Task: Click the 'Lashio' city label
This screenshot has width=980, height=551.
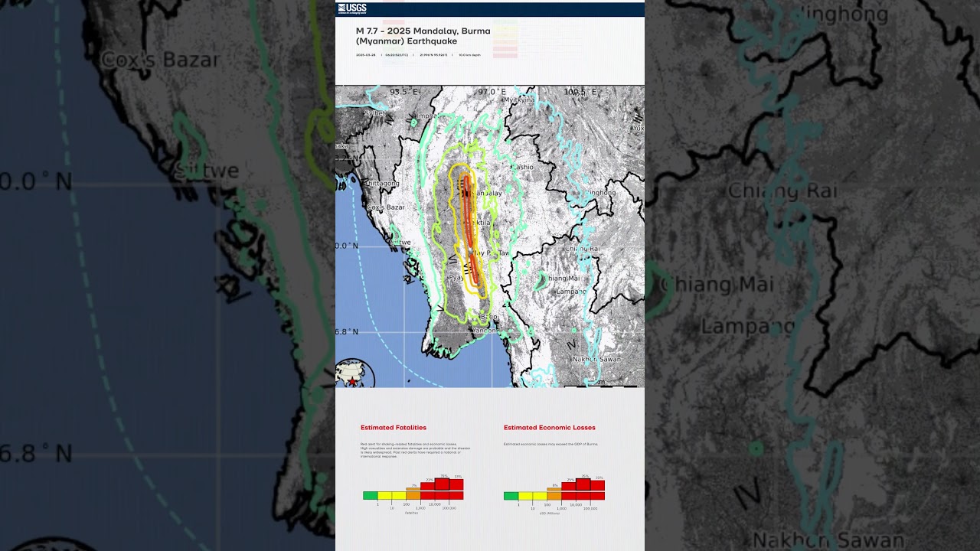Action: (522, 167)
